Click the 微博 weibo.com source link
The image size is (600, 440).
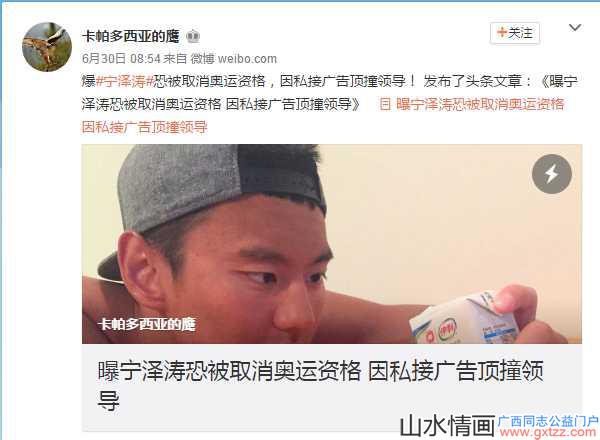[233, 59]
